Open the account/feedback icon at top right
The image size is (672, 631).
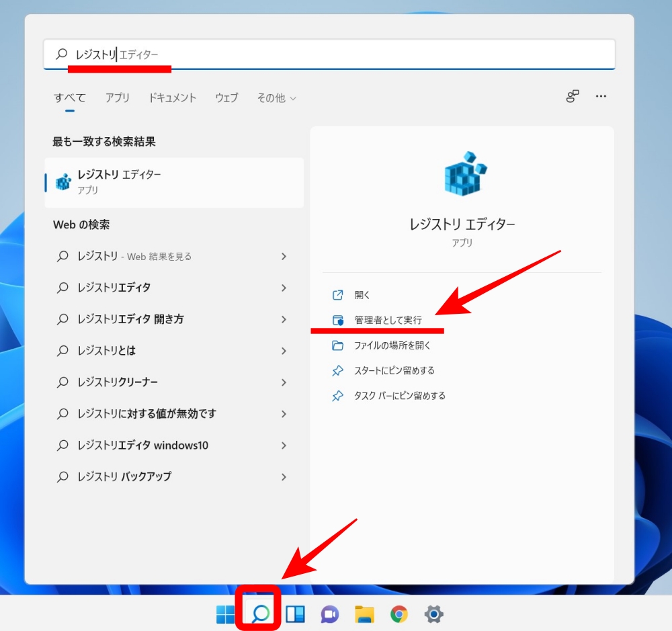click(573, 96)
